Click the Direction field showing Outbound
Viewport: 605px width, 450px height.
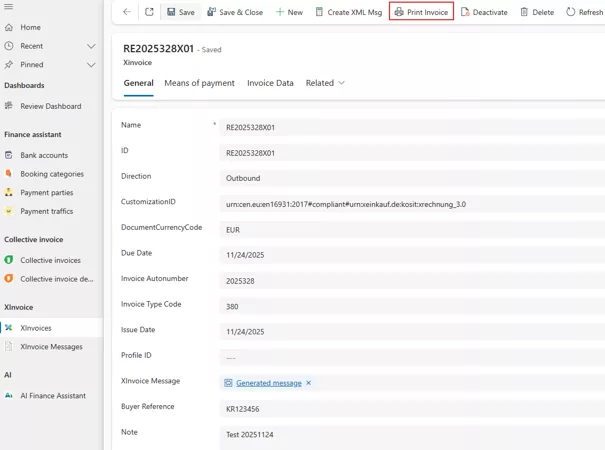[412, 178]
